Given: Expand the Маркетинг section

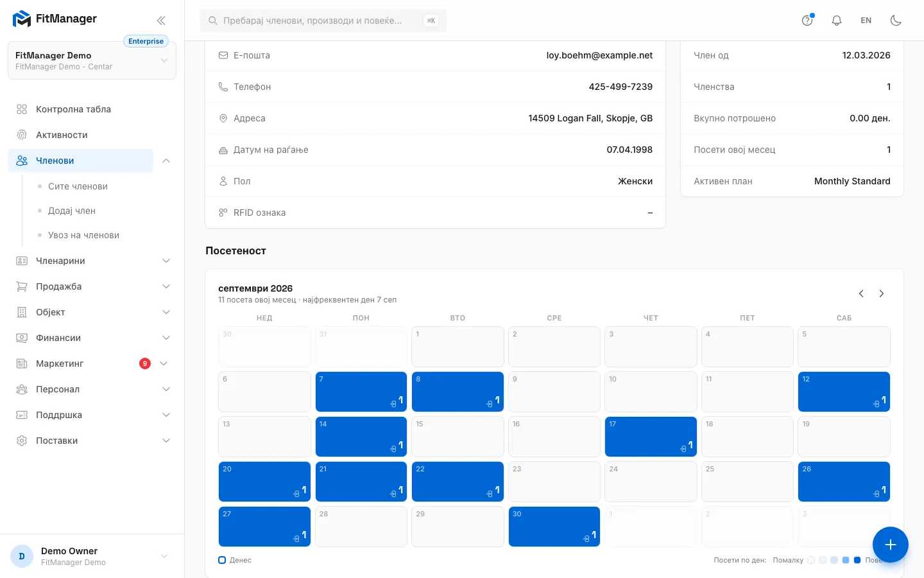Looking at the screenshot, I should tap(92, 363).
